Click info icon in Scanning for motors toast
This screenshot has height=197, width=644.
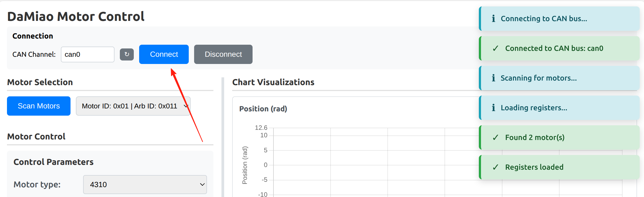[493, 78]
